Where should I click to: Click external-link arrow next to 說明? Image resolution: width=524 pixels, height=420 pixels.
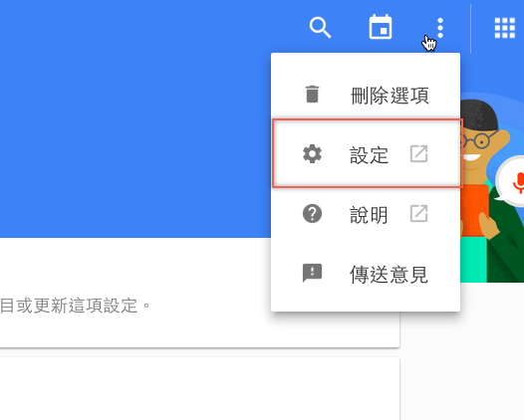pyautogui.click(x=418, y=214)
